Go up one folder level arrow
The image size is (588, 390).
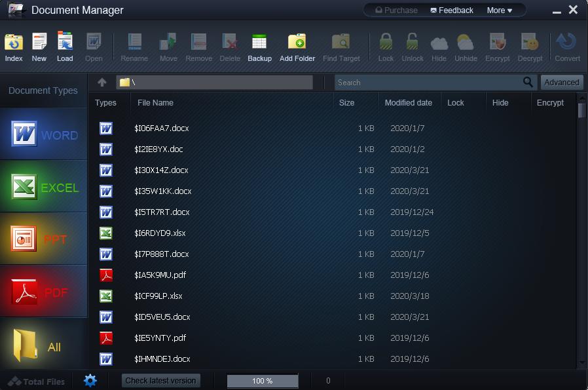pyautogui.click(x=102, y=82)
